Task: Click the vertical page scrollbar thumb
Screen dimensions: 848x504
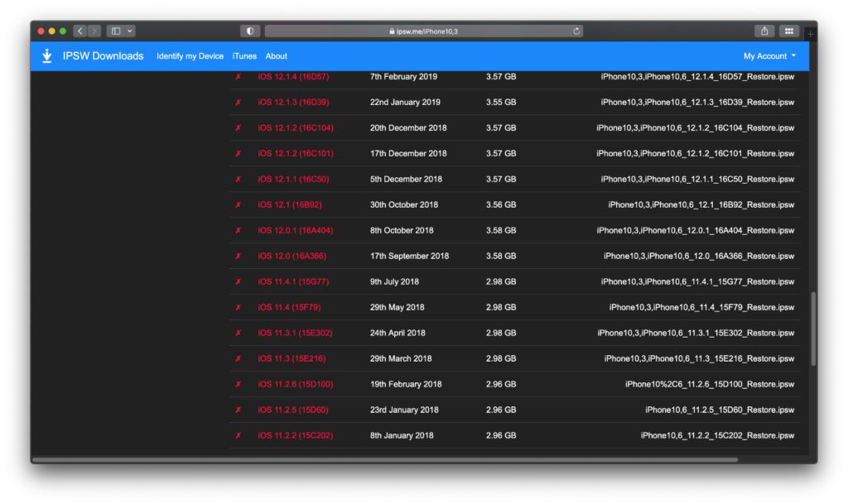Action: pyautogui.click(x=813, y=329)
